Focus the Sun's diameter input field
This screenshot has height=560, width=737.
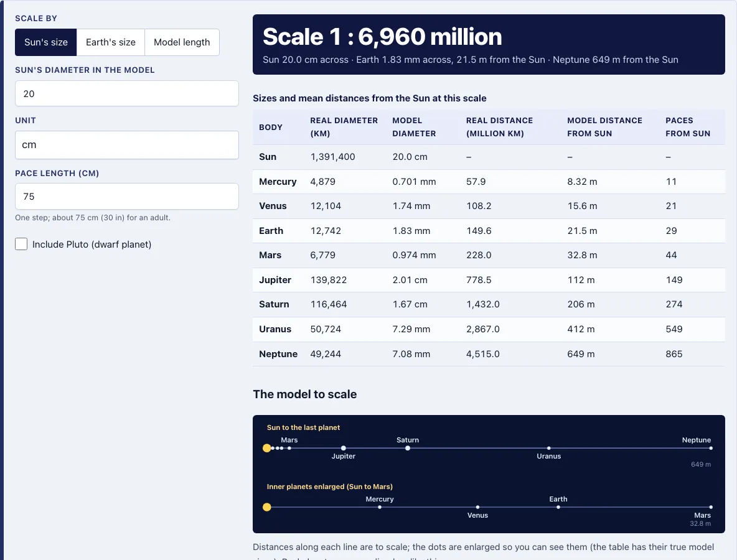coord(127,93)
